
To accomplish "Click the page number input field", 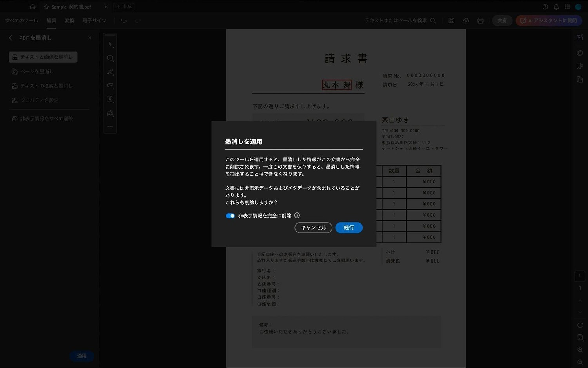I will [x=579, y=276].
